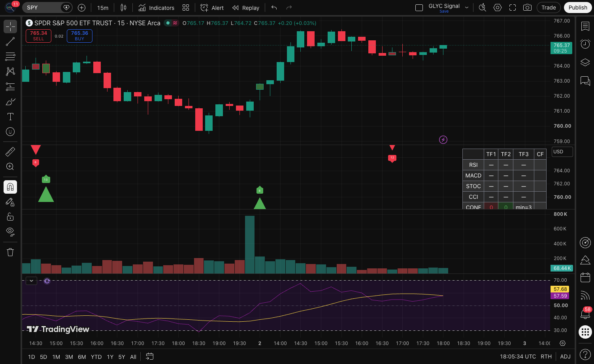Toggle stay in drawing mode

click(x=10, y=202)
